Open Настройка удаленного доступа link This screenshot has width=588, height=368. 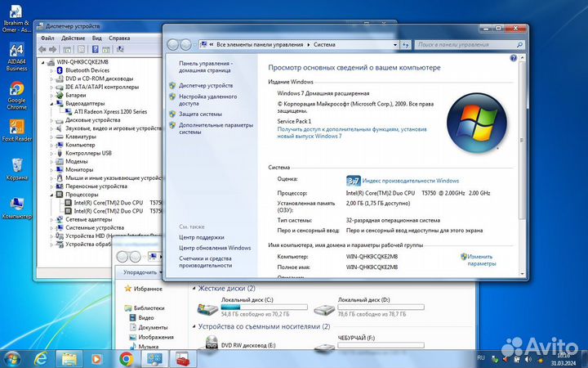pyautogui.click(x=207, y=100)
